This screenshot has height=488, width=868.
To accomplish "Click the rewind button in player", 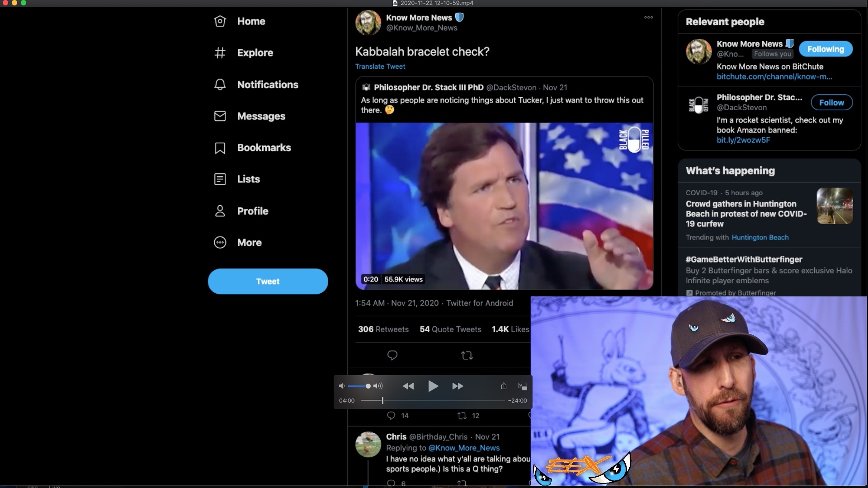I will (x=408, y=386).
